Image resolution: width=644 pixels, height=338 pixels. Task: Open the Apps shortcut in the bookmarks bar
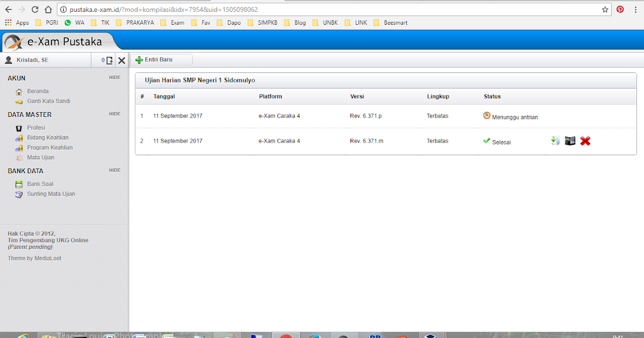click(17, 23)
